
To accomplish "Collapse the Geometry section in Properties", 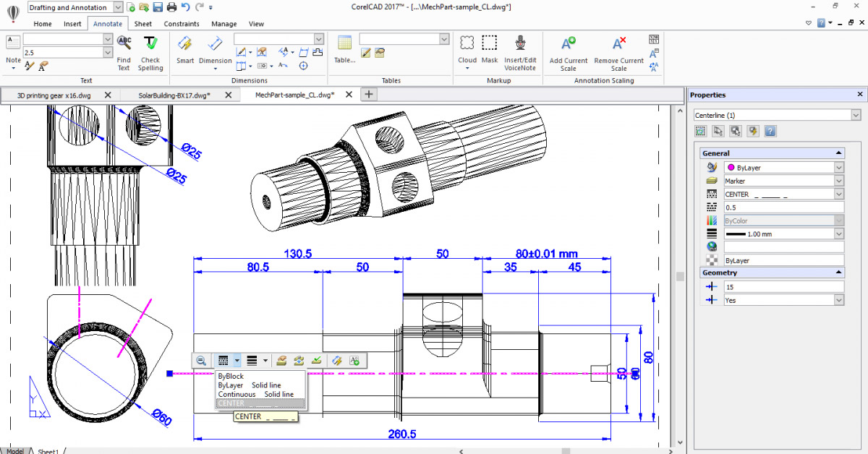I will [838, 273].
